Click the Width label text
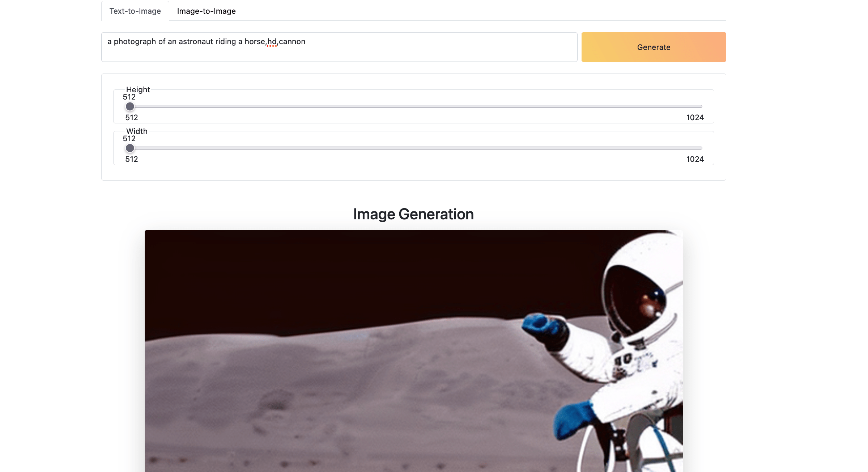Image resolution: width=868 pixels, height=472 pixels. point(137,131)
